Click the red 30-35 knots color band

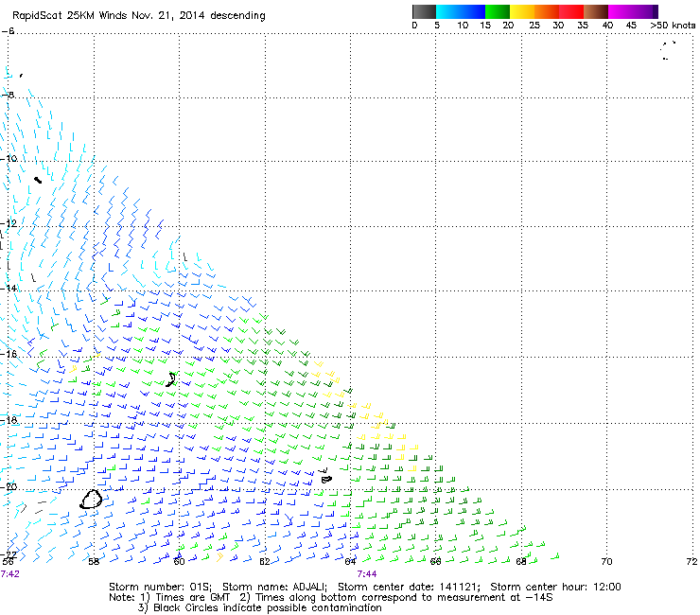click(571, 11)
